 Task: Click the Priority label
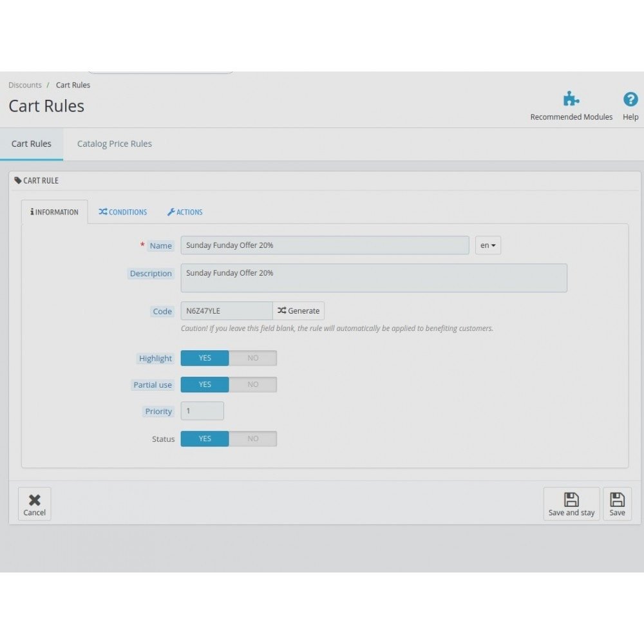pyautogui.click(x=158, y=412)
